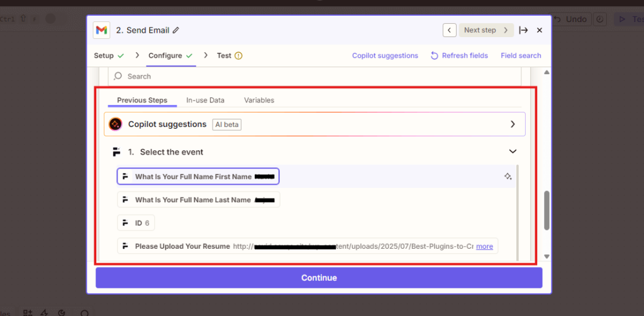
Task: Switch to Previous Steps tab
Action: [x=142, y=100]
